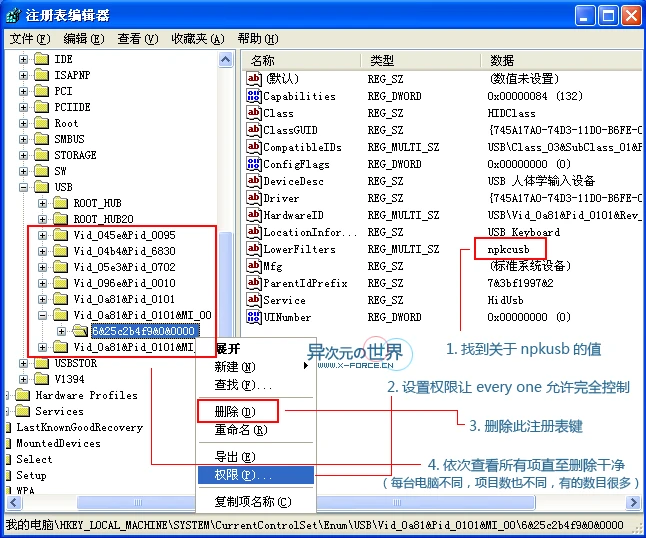The height and width of the screenshot is (538, 646).
Task: Sort by the 数据 column header
Action: tap(562, 61)
